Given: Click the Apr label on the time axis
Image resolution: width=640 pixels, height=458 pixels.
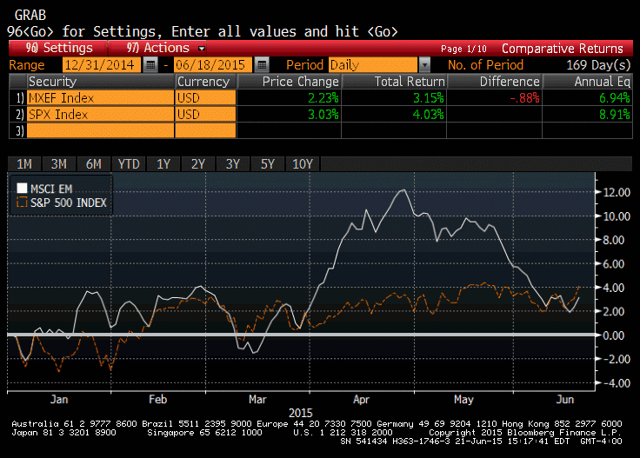Looking at the screenshot, I should 361,399.
